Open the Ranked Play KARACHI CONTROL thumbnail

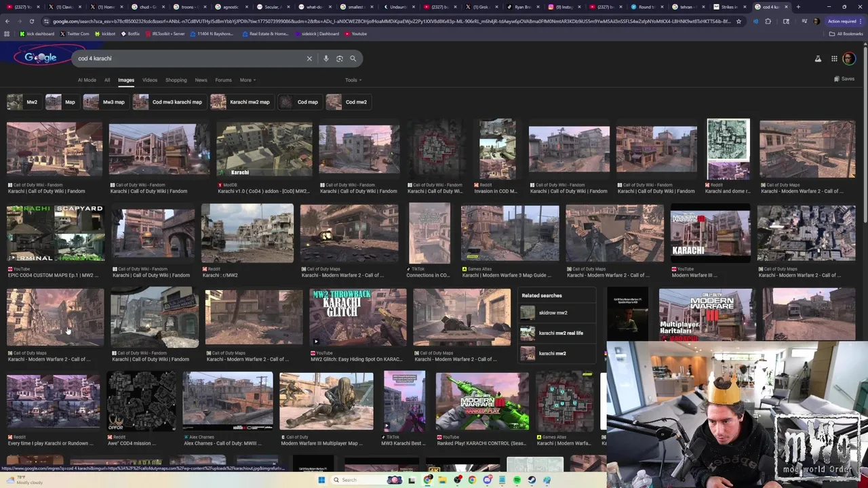pos(482,401)
